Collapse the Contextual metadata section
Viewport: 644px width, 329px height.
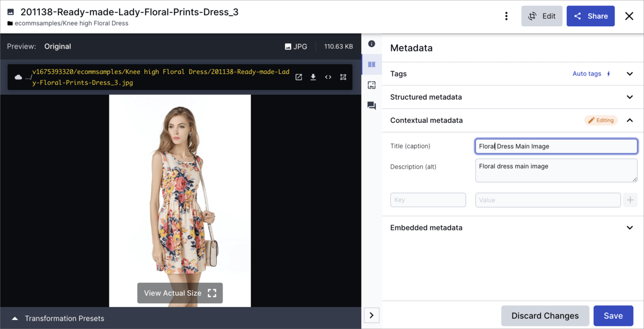click(630, 120)
